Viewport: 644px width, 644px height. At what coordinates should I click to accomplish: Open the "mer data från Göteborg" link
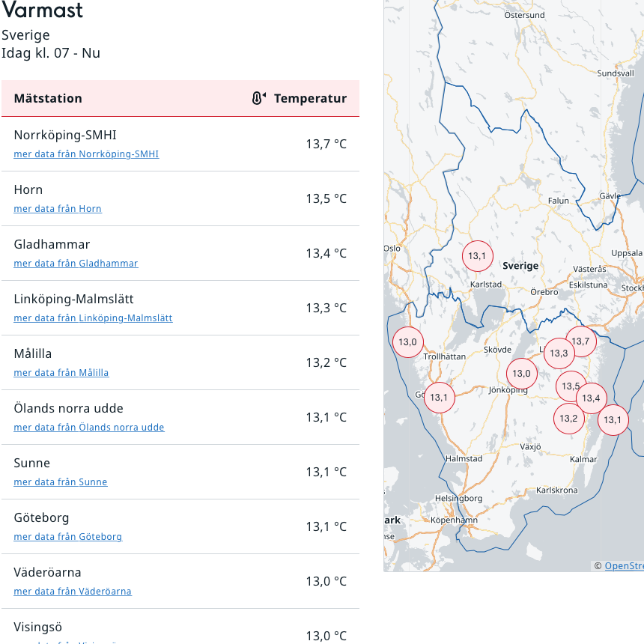(x=67, y=537)
